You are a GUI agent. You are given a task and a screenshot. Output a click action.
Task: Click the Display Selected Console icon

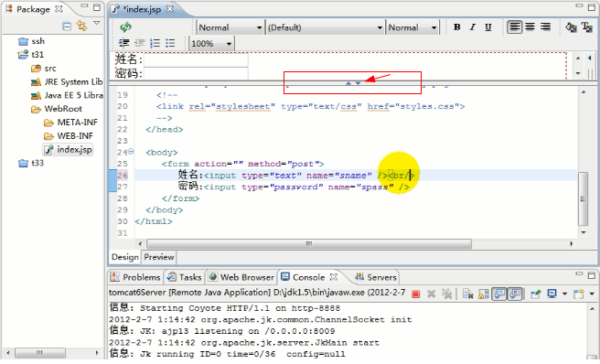click(x=552, y=294)
